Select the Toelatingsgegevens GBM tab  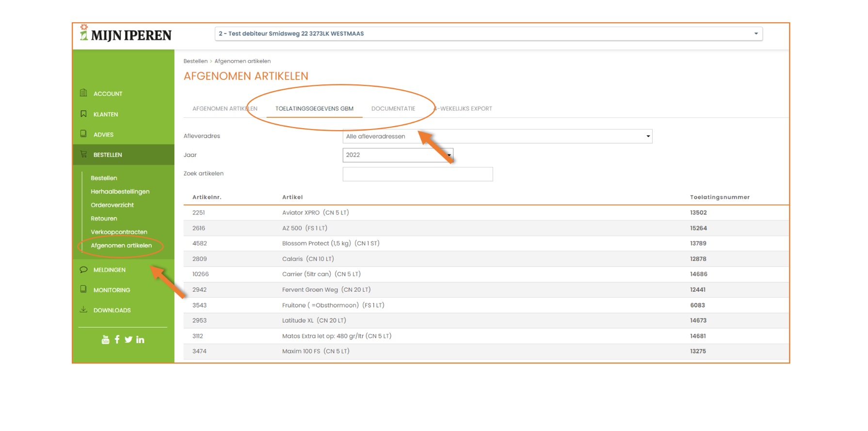pyautogui.click(x=314, y=109)
